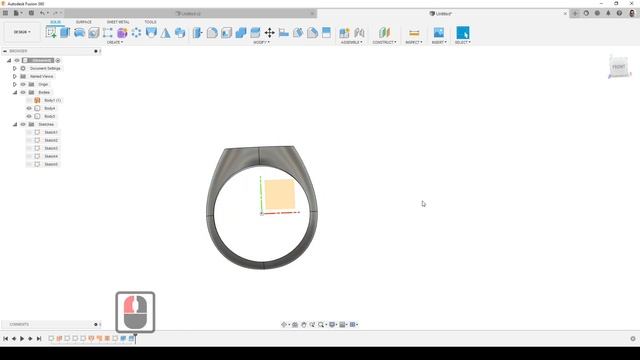Expand the Origin node
Screen dimensions: 640x360
15,84
